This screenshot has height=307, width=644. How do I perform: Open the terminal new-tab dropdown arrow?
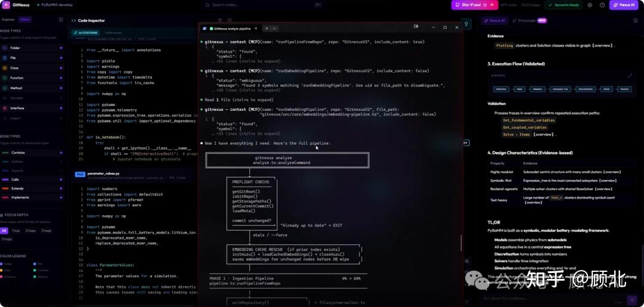(274, 29)
